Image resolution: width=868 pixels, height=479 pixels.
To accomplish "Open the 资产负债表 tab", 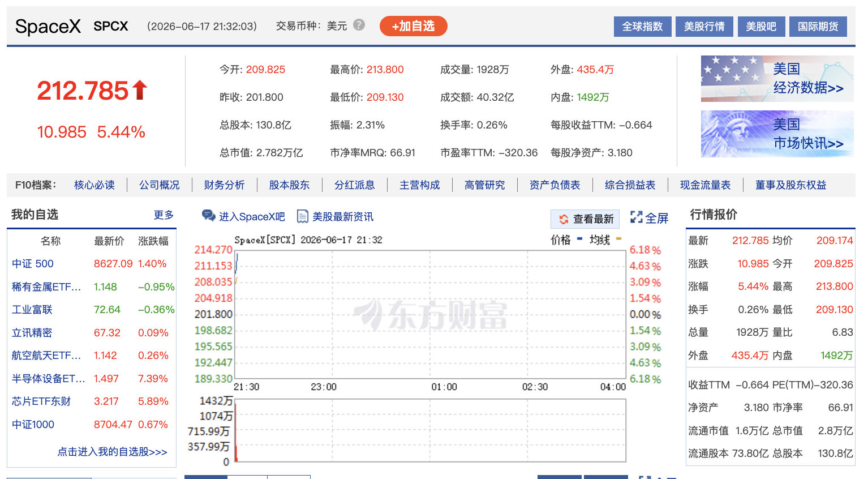I will pos(555,185).
